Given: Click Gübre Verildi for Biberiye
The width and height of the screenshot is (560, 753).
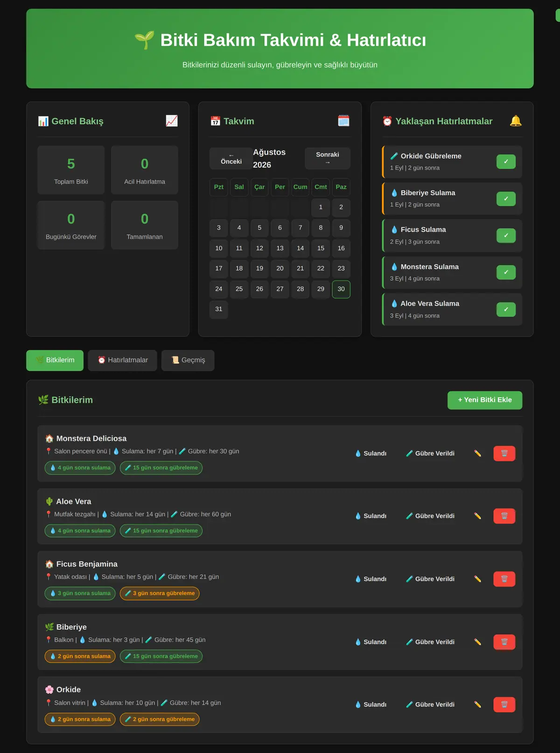Looking at the screenshot, I should point(430,642).
